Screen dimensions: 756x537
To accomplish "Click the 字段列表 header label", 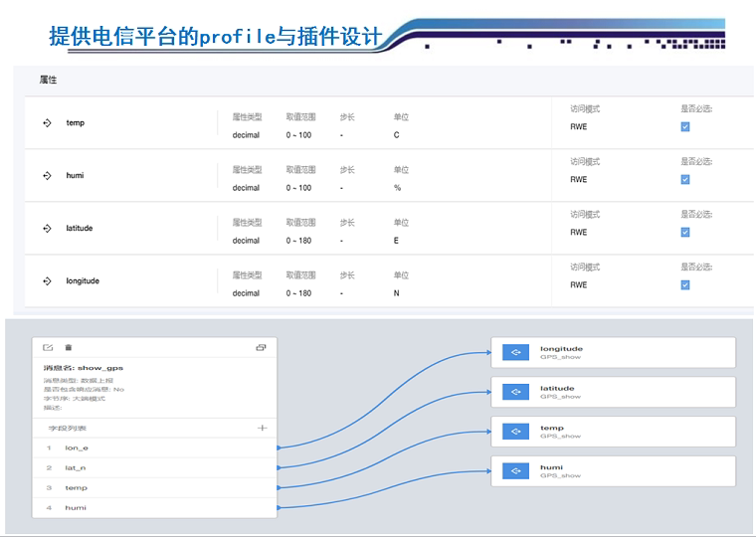I will pos(67,428).
